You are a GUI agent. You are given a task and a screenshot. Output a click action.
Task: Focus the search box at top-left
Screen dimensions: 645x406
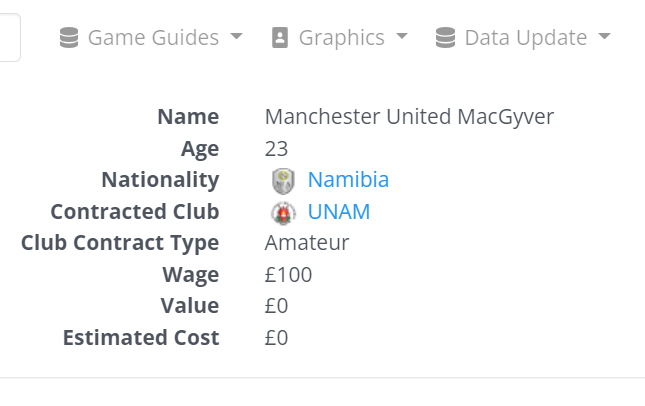click(x=9, y=38)
